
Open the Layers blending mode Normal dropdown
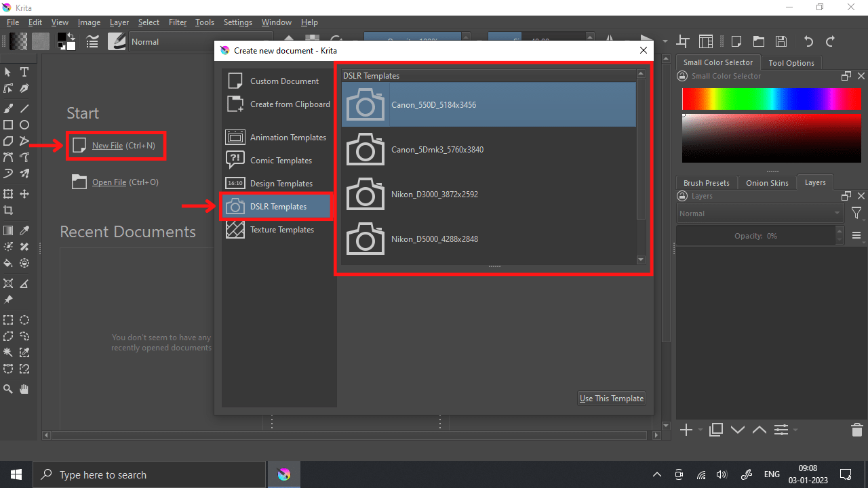coord(759,213)
